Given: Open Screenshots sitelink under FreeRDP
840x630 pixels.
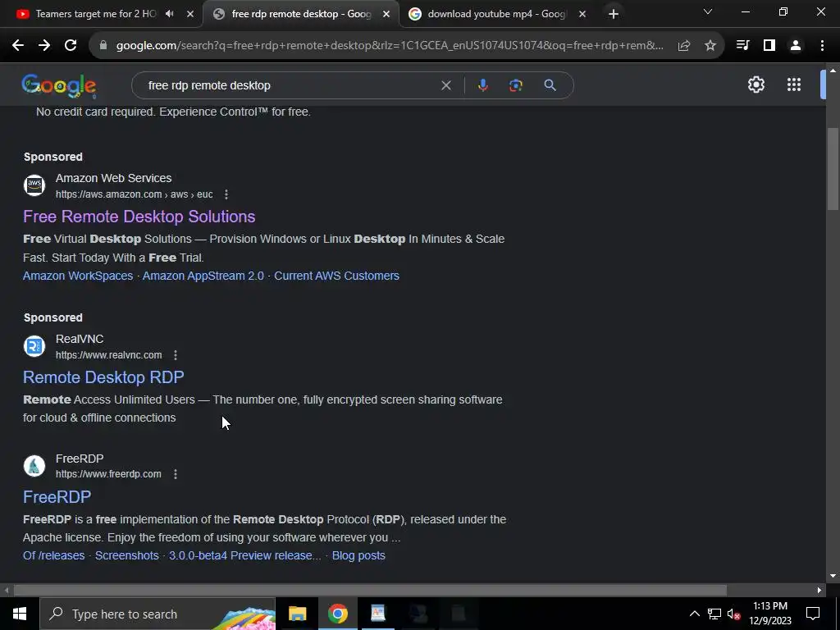Looking at the screenshot, I should point(127,555).
